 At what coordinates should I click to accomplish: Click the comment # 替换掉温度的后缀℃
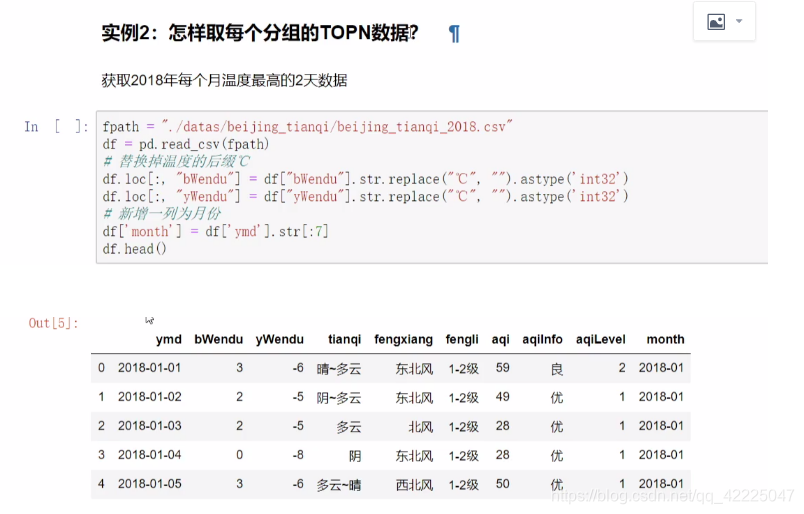click(x=177, y=162)
